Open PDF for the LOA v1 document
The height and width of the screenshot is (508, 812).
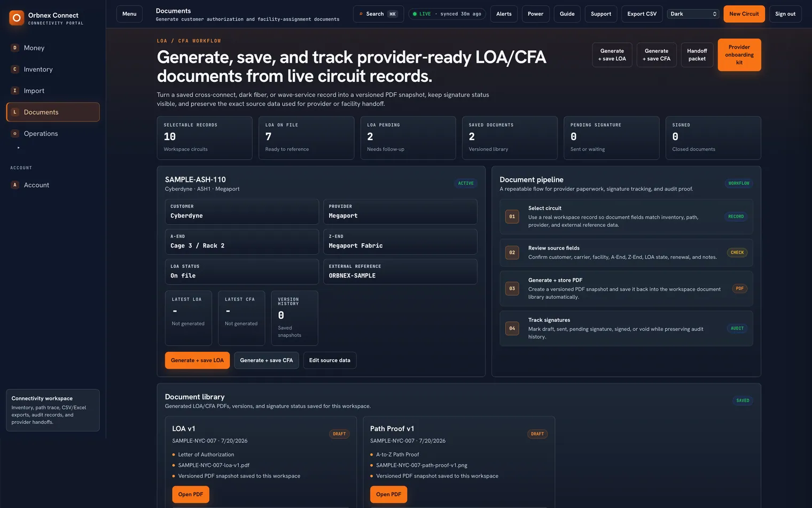coord(191,495)
